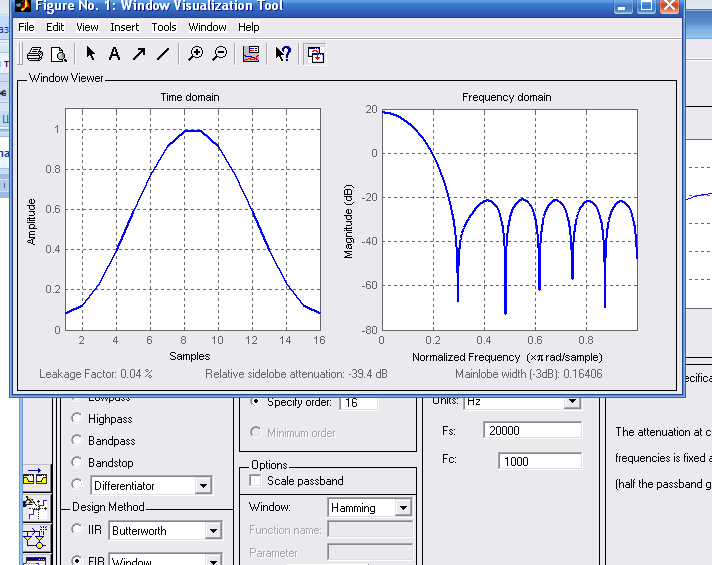The width and height of the screenshot is (712, 565).
Task: Choose the Insert Text tool
Action: pyautogui.click(x=115, y=54)
